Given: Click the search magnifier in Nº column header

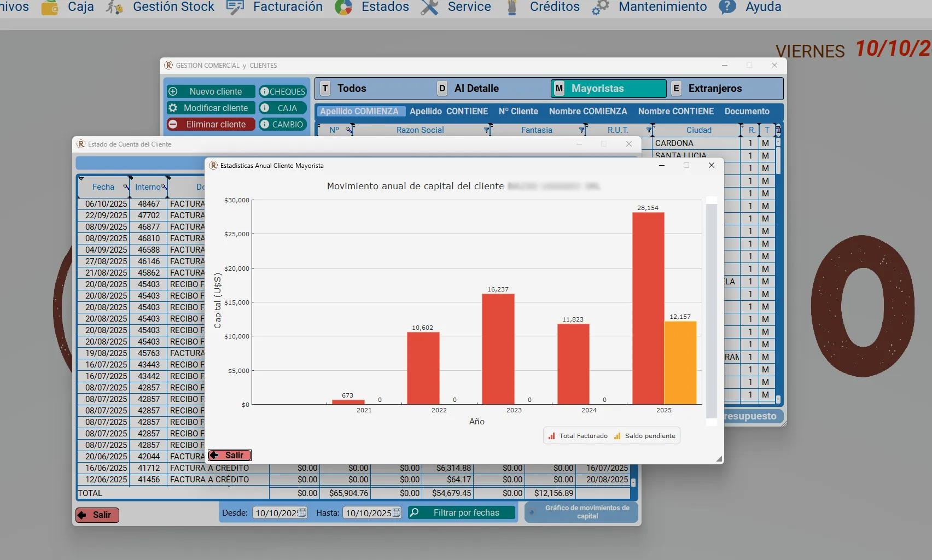Looking at the screenshot, I should 348,130.
